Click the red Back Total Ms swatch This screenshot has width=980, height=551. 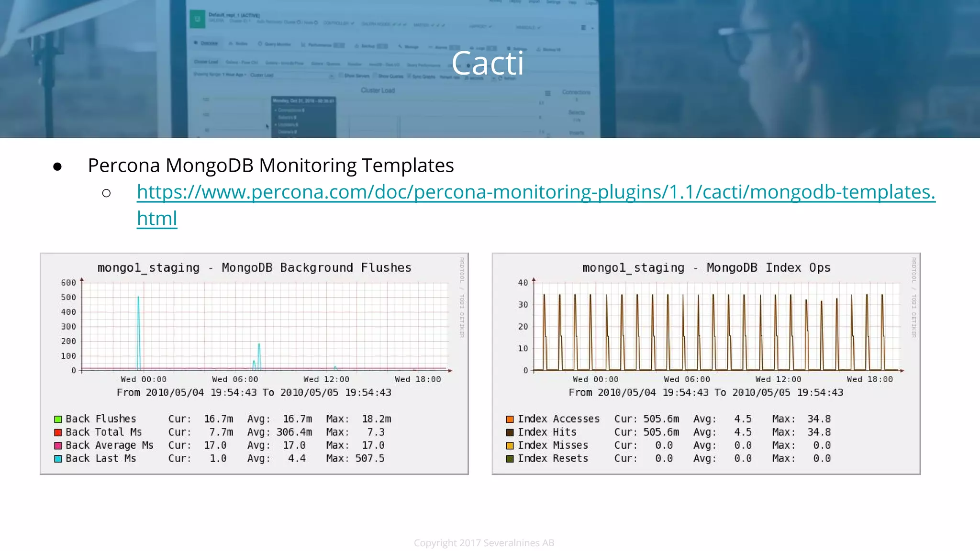[x=58, y=432]
